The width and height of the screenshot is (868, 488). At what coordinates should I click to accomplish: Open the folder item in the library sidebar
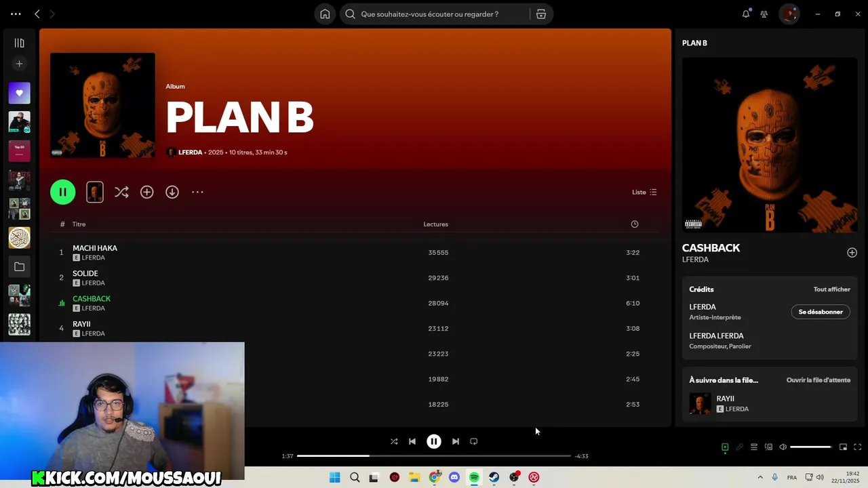coord(19,267)
